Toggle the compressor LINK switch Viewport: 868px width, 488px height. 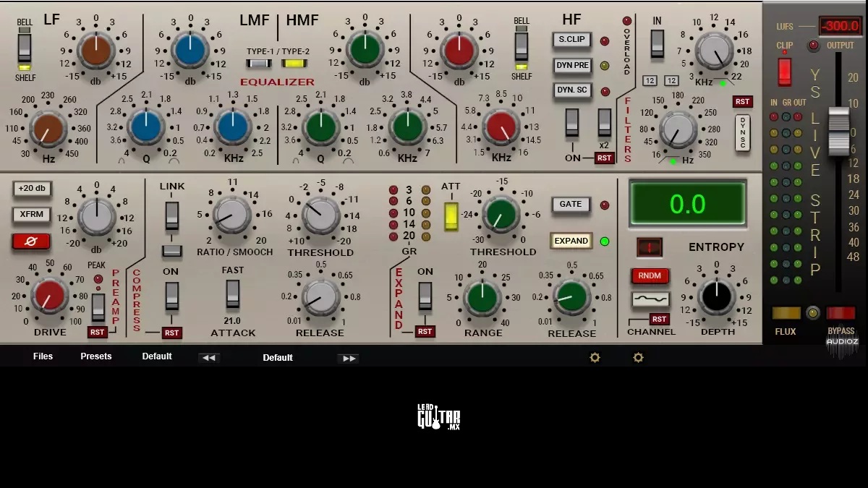tap(171, 215)
